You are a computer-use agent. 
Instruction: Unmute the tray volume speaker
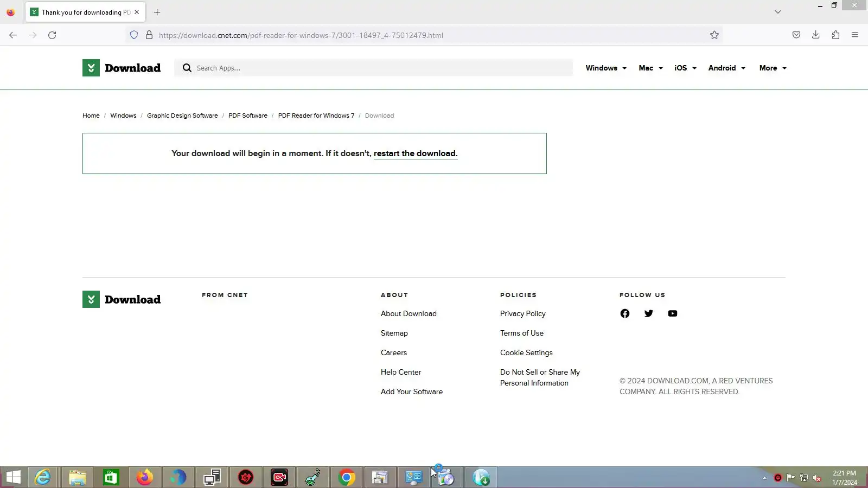817,478
